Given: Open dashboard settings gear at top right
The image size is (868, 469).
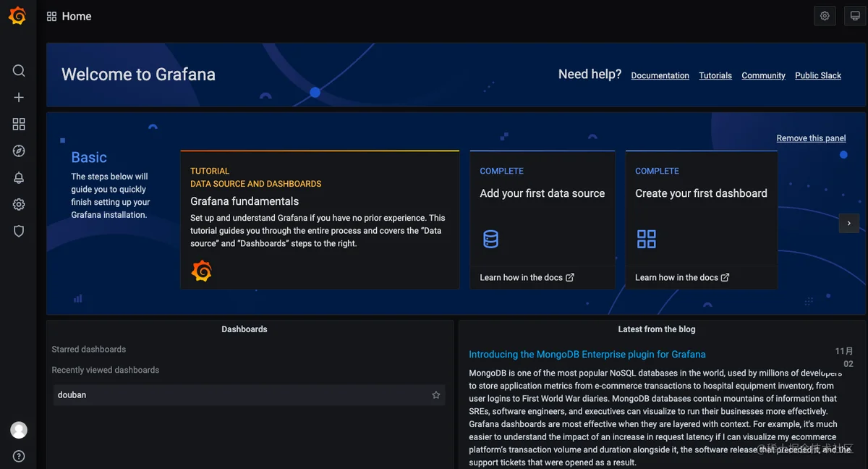Looking at the screenshot, I should coord(825,16).
